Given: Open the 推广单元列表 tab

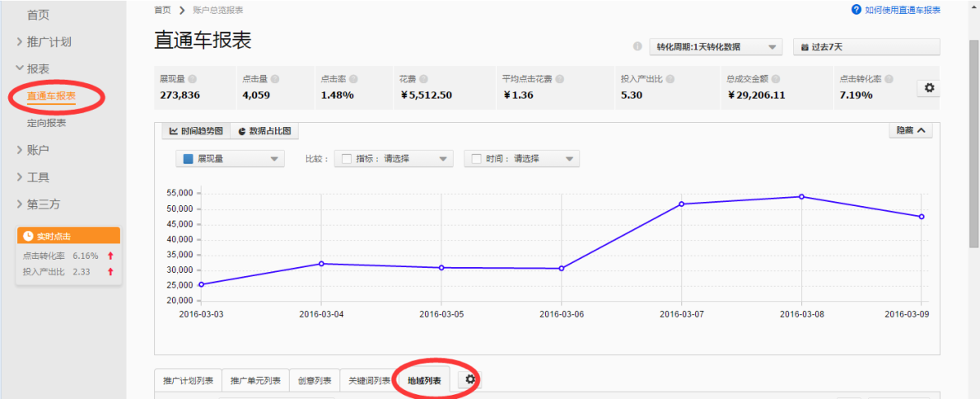Looking at the screenshot, I should (x=255, y=380).
